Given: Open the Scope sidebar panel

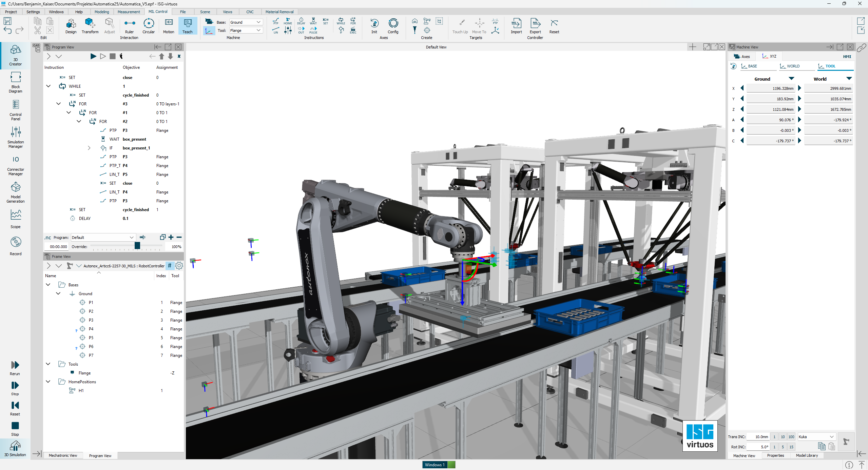Looking at the screenshot, I should click(16, 219).
